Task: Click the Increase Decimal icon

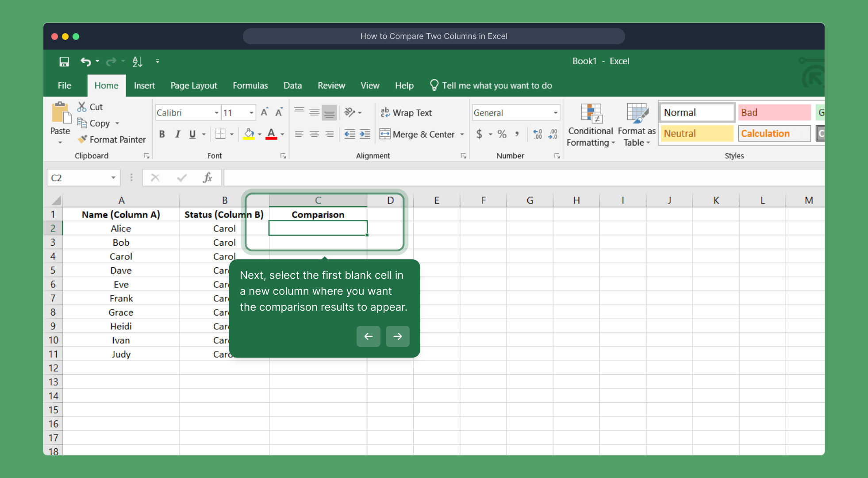Action: pyautogui.click(x=538, y=134)
